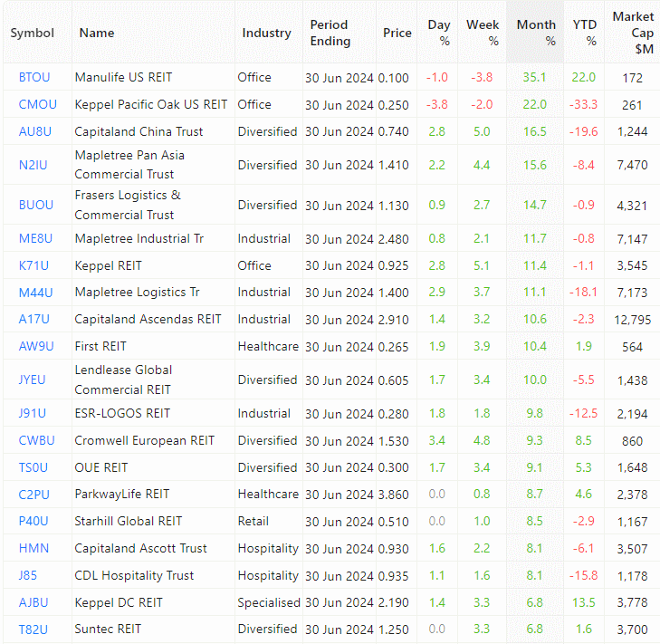Select the 7,470 market cap value

(632, 165)
